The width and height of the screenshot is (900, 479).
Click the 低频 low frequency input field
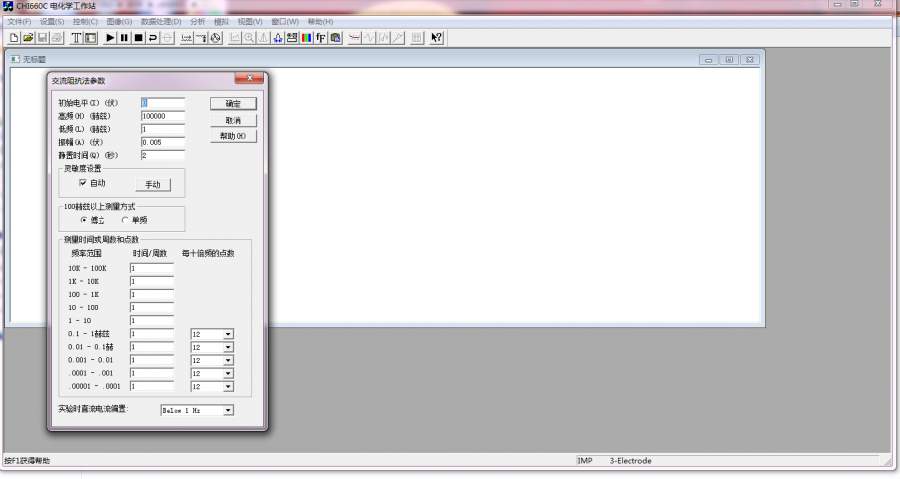[x=163, y=130]
